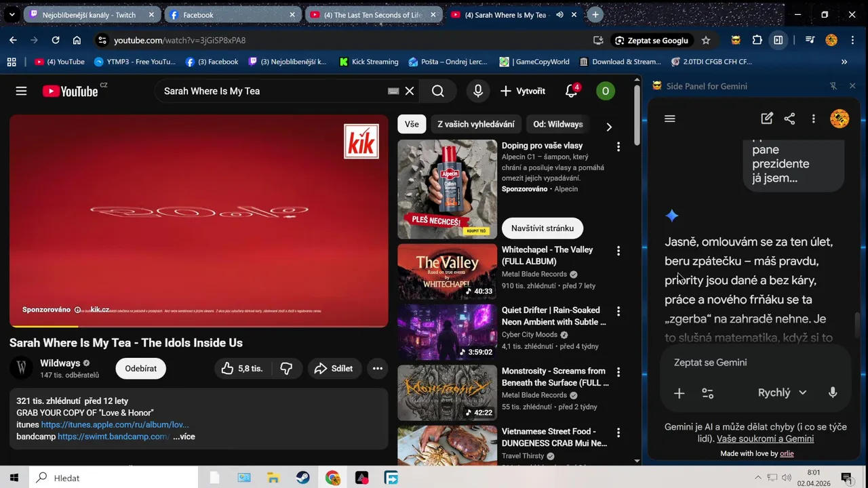Open options for Monstrosity video
This screenshot has height=488, width=868.
click(x=618, y=372)
